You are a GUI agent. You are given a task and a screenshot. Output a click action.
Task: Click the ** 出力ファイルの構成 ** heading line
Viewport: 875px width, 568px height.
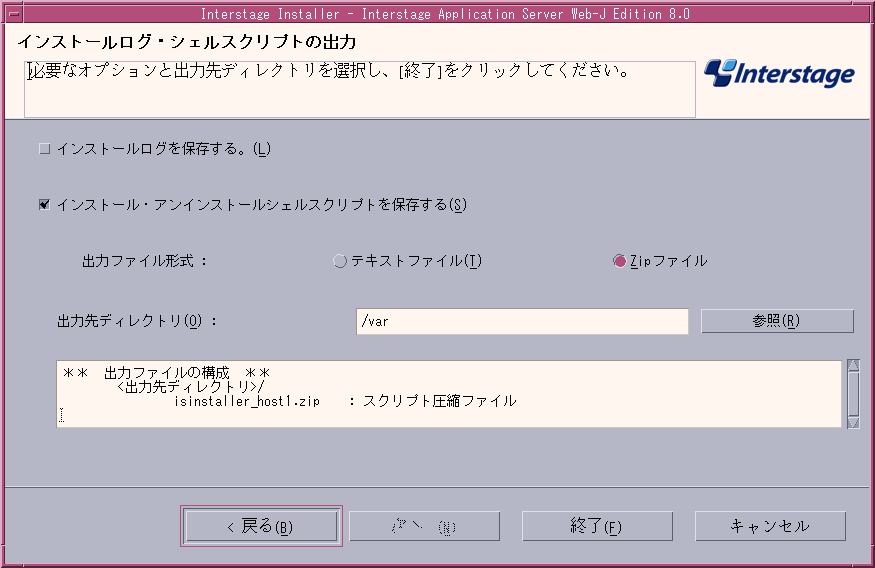166,373
